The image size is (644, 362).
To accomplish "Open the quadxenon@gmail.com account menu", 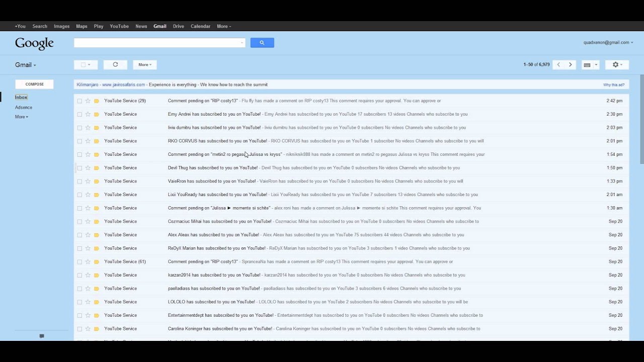I will pos(608,43).
